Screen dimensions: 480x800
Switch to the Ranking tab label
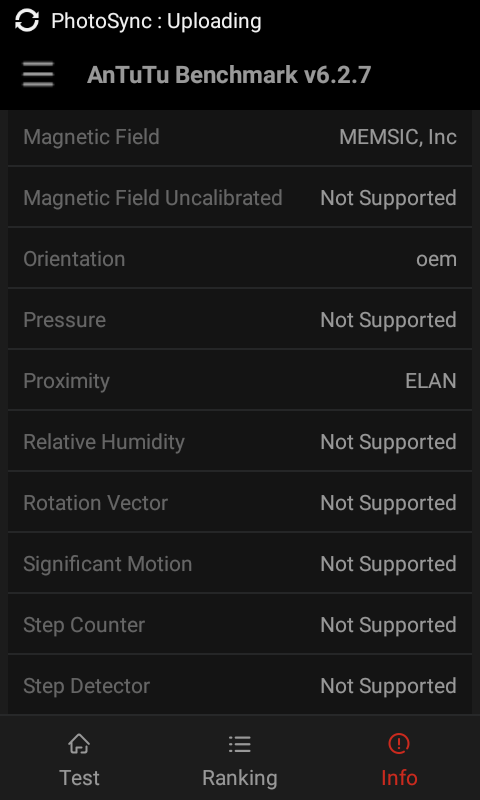(x=240, y=778)
